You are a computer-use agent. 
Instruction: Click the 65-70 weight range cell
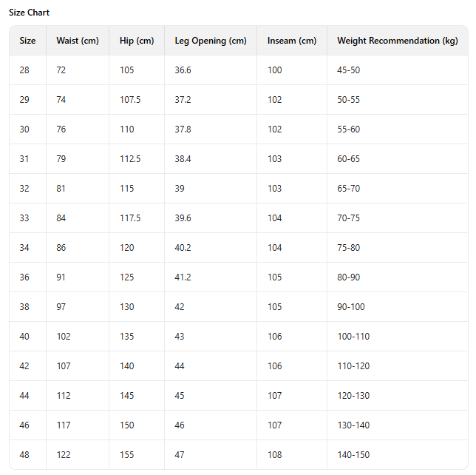coord(349,189)
